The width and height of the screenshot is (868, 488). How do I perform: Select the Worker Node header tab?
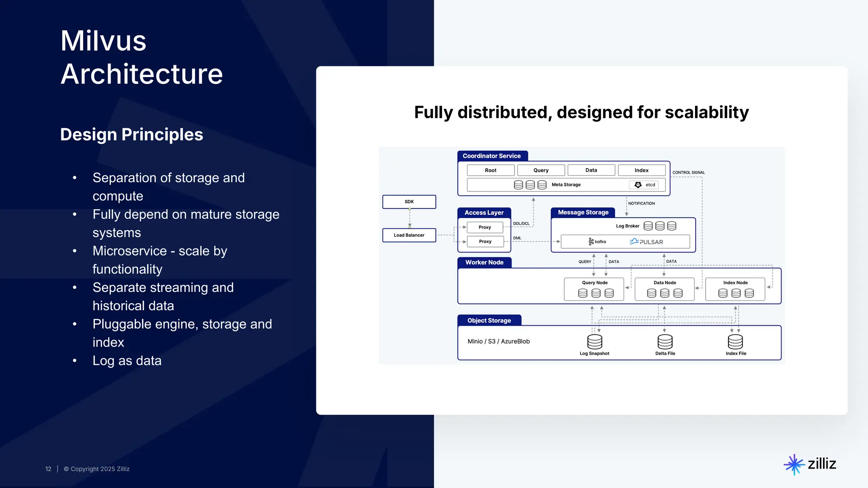pos(484,262)
